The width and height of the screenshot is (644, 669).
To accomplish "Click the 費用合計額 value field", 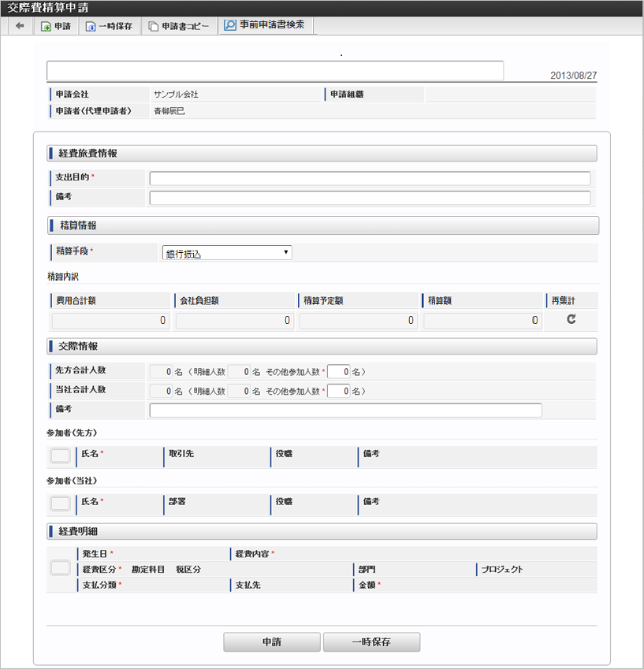I will tap(110, 321).
